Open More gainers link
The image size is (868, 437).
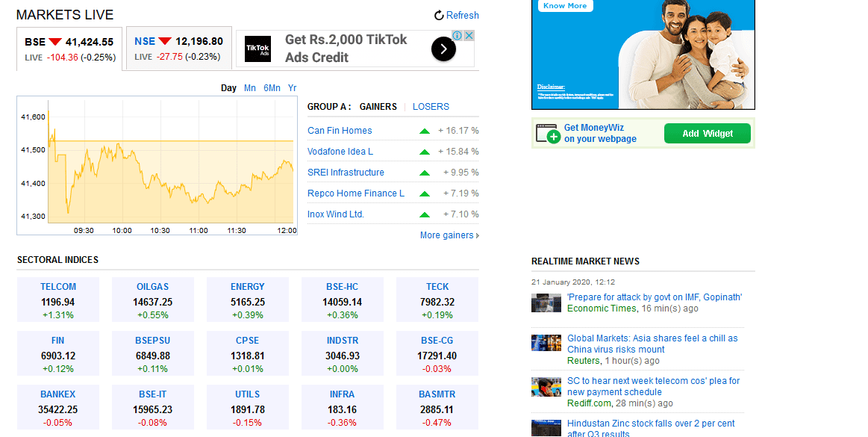pyautogui.click(x=449, y=235)
